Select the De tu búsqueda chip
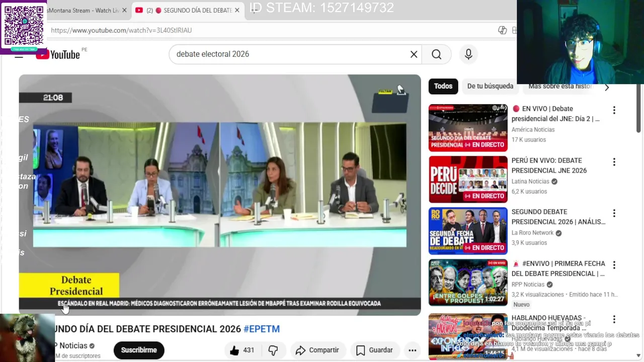The height and width of the screenshot is (362, 644). pyautogui.click(x=490, y=86)
